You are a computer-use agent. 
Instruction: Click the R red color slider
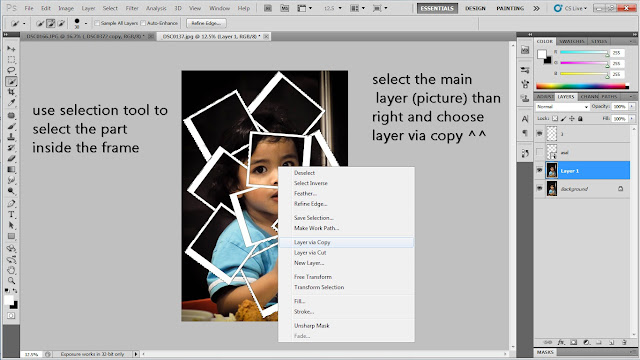(x=584, y=52)
